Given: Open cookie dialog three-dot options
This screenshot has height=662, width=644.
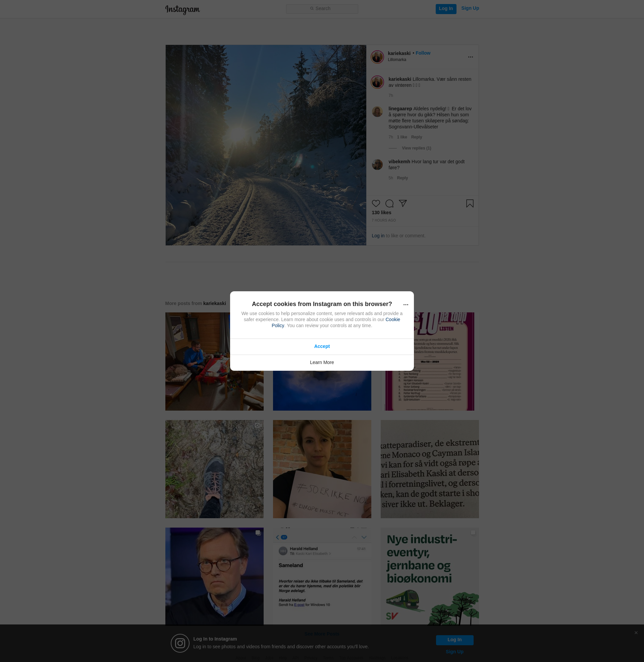Looking at the screenshot, I should [406, 304].
